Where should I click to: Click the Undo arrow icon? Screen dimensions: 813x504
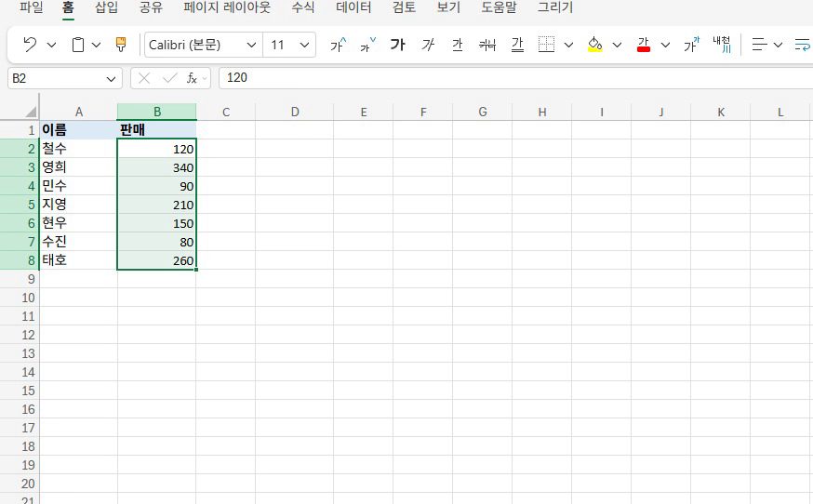point(30,45)
